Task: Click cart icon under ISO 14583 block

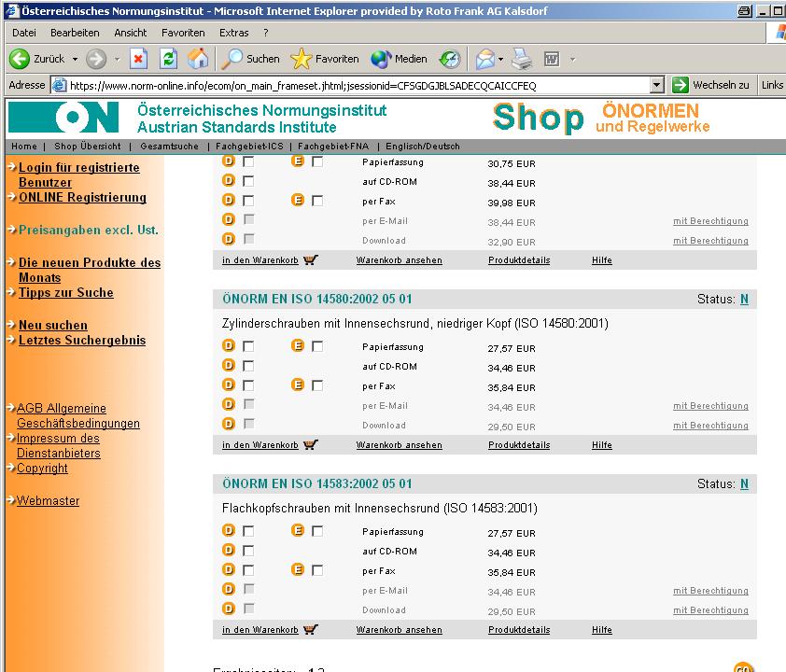Action: (x=311, y=629)
